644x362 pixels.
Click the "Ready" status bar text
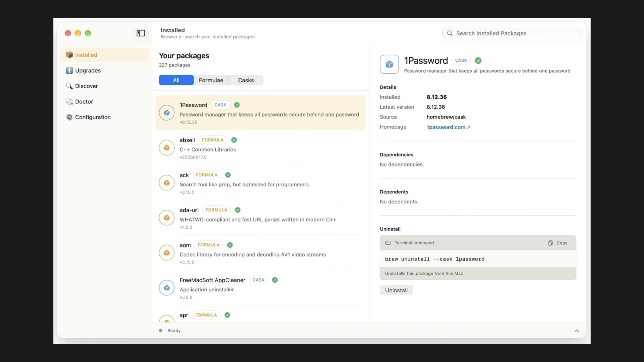tap(174, 330)
